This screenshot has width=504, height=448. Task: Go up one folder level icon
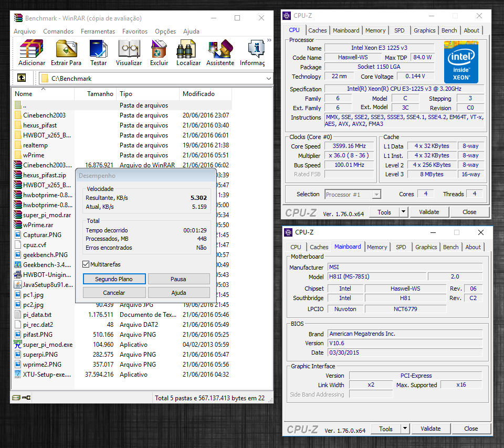point(22,78)
